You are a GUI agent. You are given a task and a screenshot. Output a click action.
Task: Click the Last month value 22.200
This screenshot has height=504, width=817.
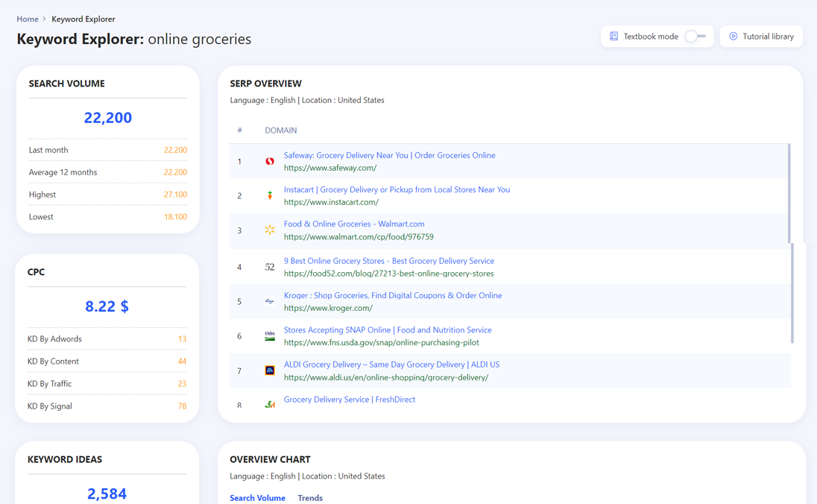(176, 150)
